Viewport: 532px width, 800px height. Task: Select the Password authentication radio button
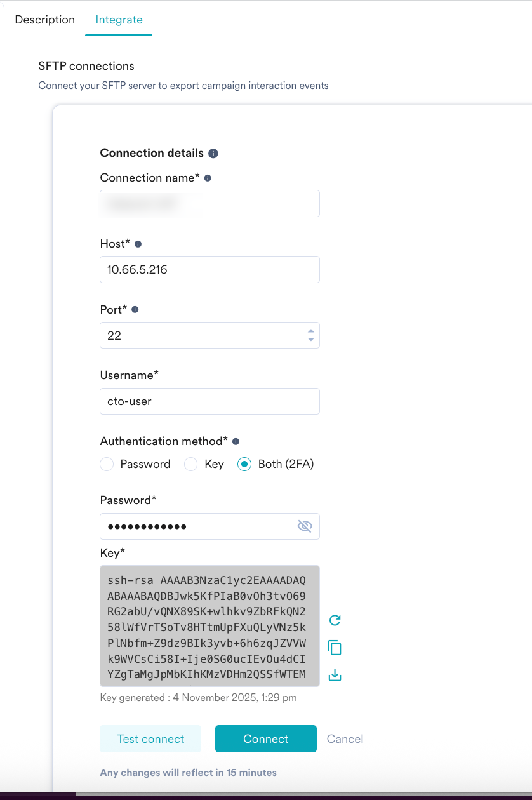[x=107, y=465]
